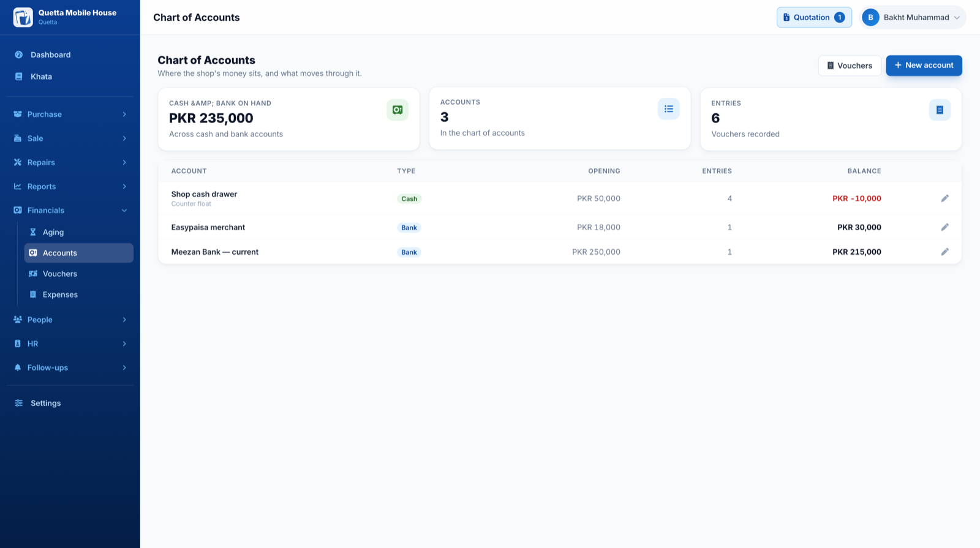Open the Bakht Muhammad user dropdown arrow
Image resolution: width=980 pixels, height=548 pixels.
(x=957, y=18)
